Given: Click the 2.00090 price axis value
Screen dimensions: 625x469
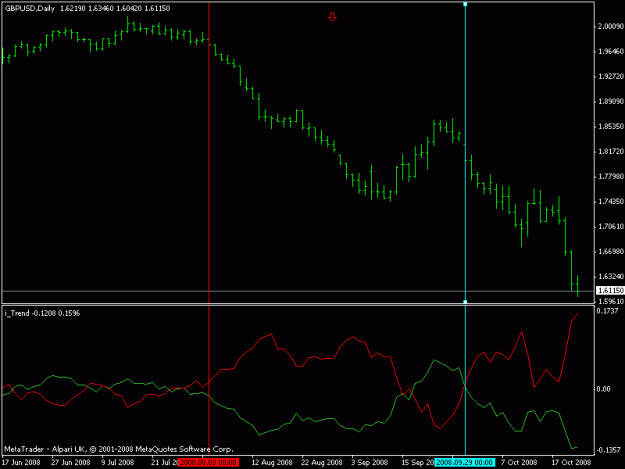Looking at the screenshot, I should tap(610, 26).
